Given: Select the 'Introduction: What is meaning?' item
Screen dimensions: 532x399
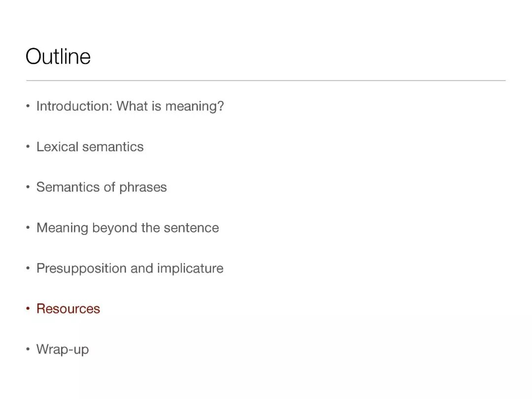Looking at the screenshot, I should click(130, 106).
